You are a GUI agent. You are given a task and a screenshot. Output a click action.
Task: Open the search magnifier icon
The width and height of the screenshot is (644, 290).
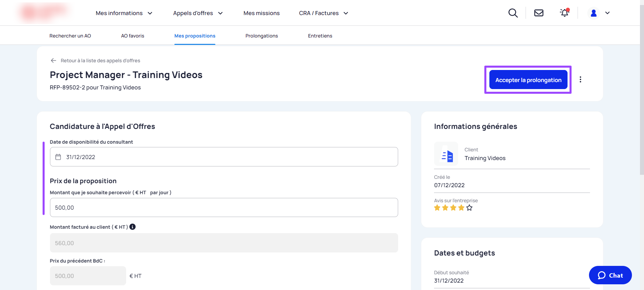(x=513, y=13)
